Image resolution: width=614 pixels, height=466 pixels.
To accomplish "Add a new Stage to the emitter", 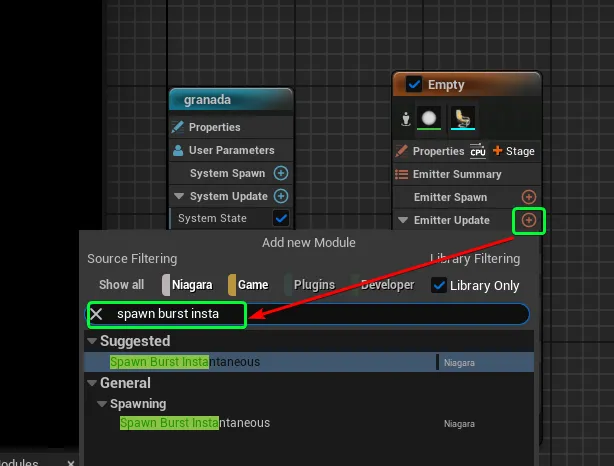I will [514, 151].
